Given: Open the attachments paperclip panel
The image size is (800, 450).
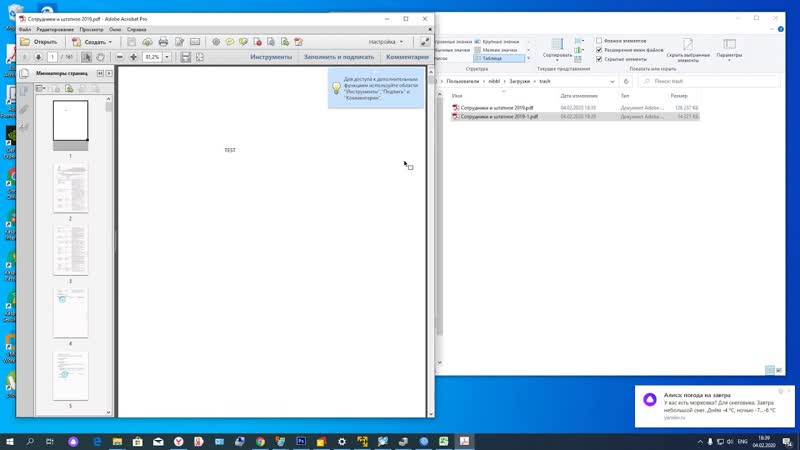Looking at the screenshot, I should click(x=24, y=109).
